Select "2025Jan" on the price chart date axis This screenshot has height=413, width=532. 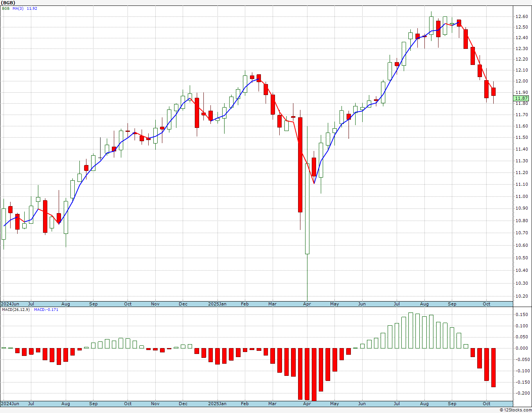pos(217,304)
